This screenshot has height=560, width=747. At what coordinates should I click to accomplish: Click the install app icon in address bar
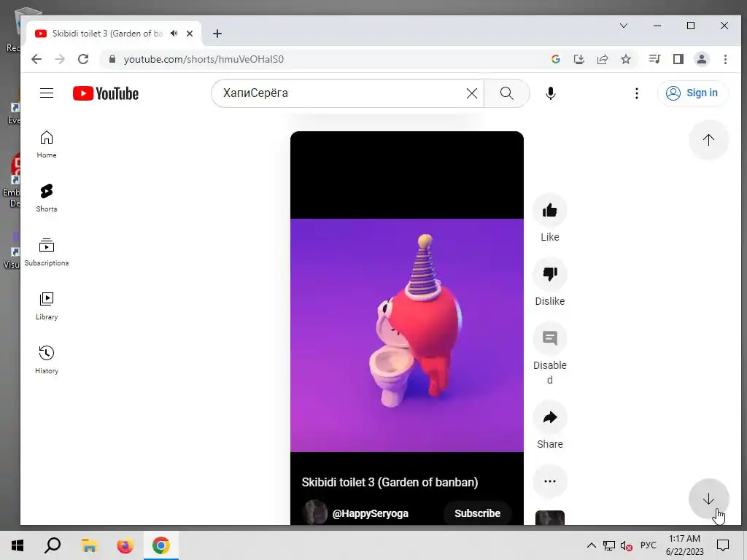pos(578,59)
